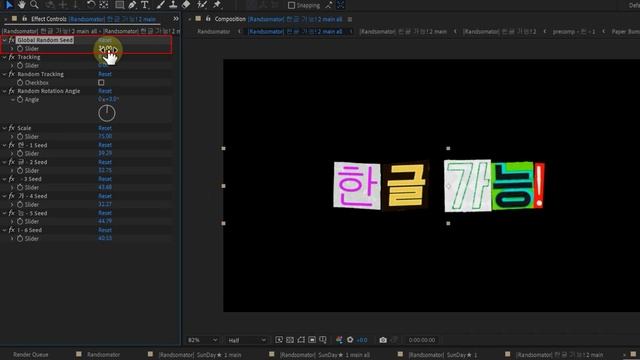Collapse the '6 Seed' effect
Image resolution: width=640 pixels, height=360 pixels.
pyautogui.click(x=4, y=230)
